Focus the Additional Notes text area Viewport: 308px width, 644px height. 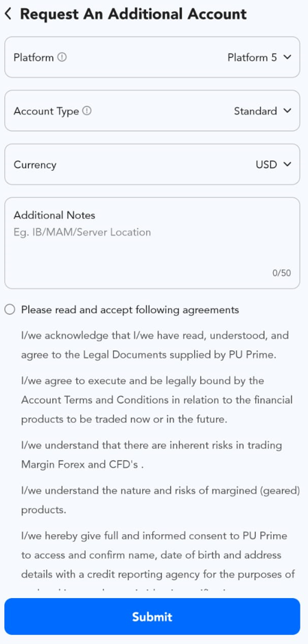click(x=152, y=243)
